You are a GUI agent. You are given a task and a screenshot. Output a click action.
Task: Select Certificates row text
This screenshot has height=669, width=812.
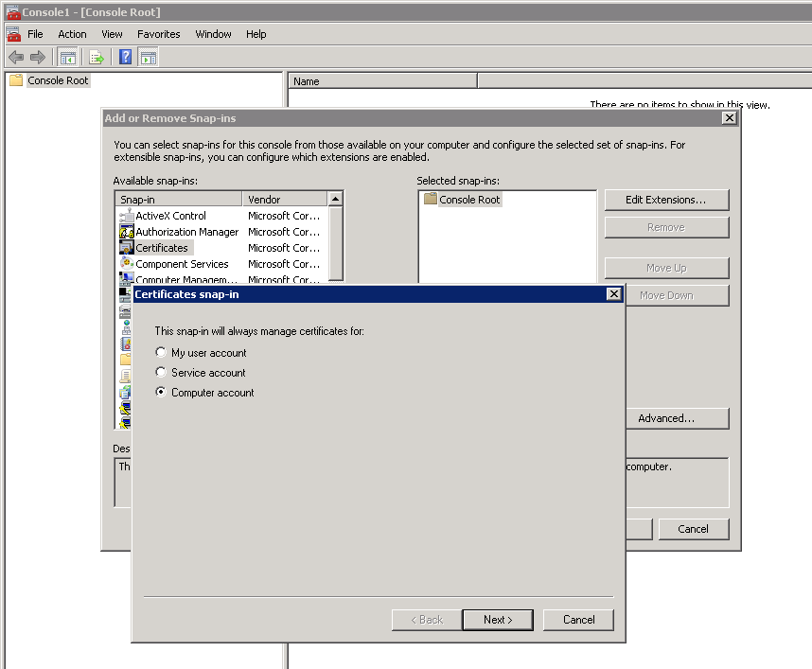162,248
